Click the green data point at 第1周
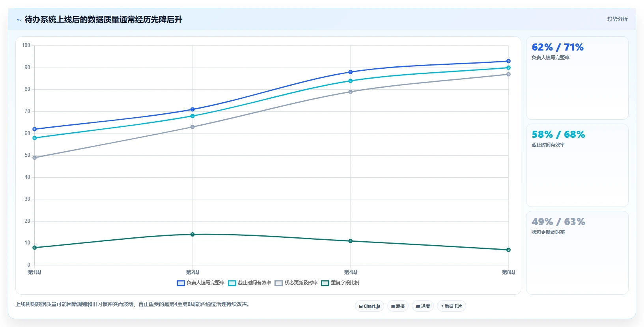The height and width of the screenshot is (327, 644). click(35, 248)
